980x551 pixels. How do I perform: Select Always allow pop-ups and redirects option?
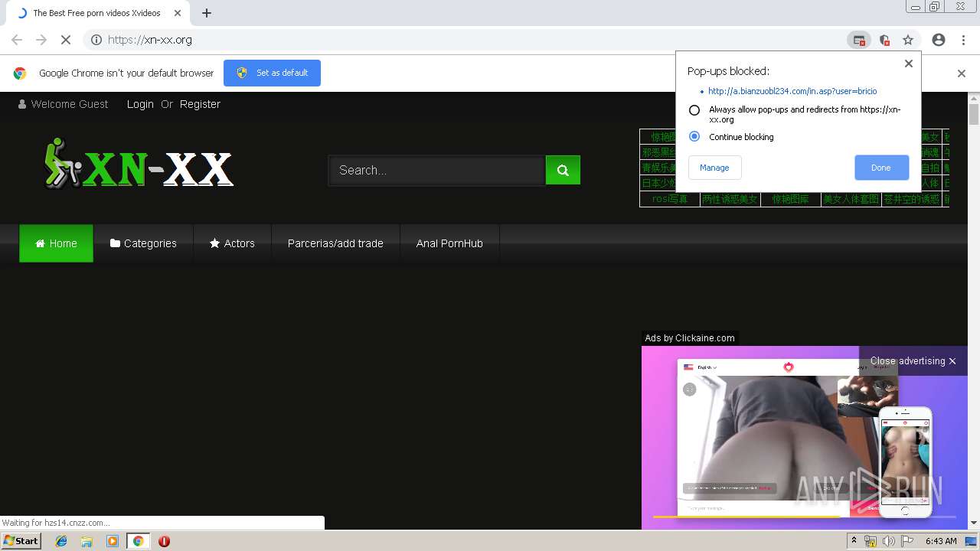click(694, 110)
